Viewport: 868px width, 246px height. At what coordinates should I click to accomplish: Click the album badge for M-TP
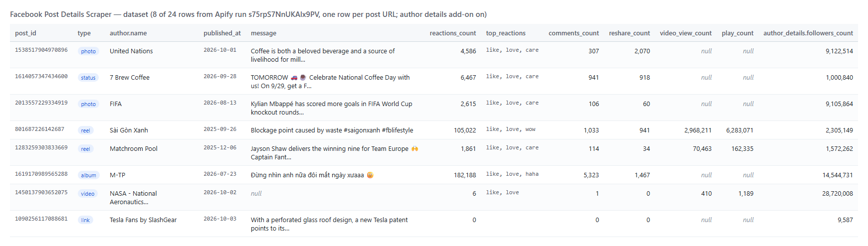click(89, 175)
